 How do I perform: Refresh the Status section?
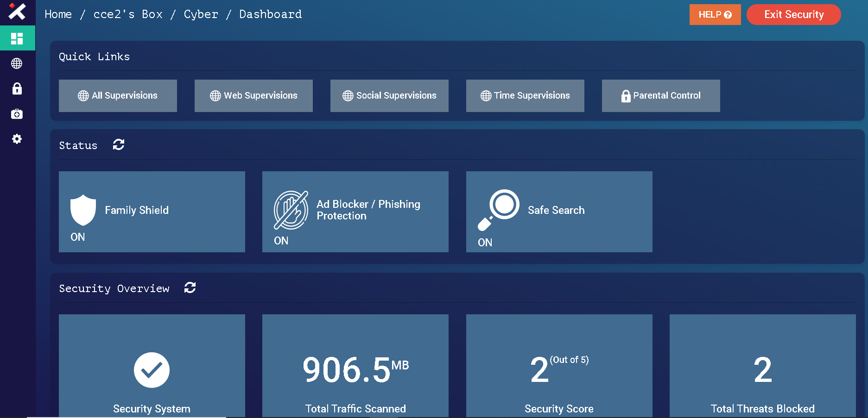[119, 145]
